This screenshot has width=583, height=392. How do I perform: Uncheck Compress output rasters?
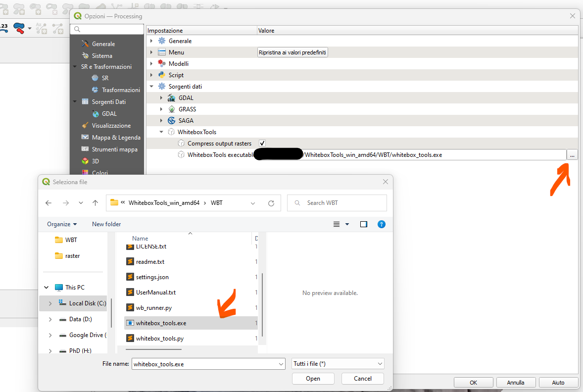[262, 143]
